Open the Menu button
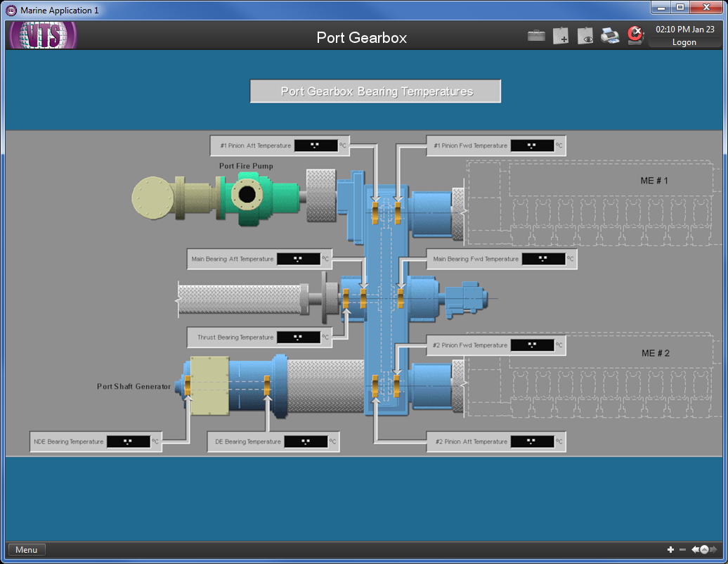The image size is (728, 564). [x=27, y=549]
